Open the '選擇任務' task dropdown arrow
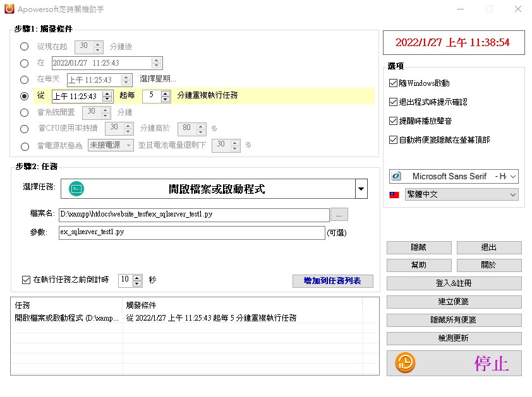The width and height of the screenshot is (532, 397). 361,189
